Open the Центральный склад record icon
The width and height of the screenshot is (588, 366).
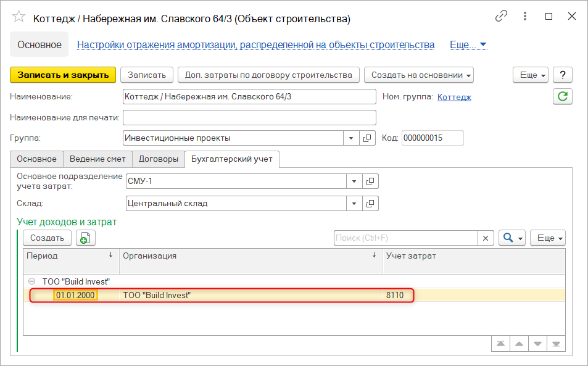coord(370,203)
